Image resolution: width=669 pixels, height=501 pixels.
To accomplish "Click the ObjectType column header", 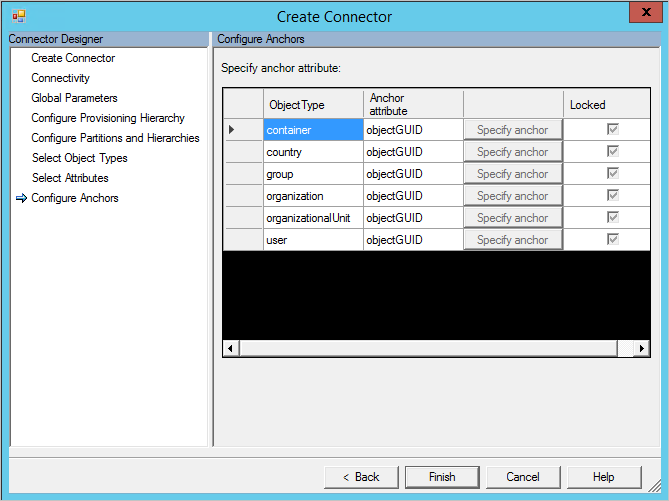I will pos(313,104).
